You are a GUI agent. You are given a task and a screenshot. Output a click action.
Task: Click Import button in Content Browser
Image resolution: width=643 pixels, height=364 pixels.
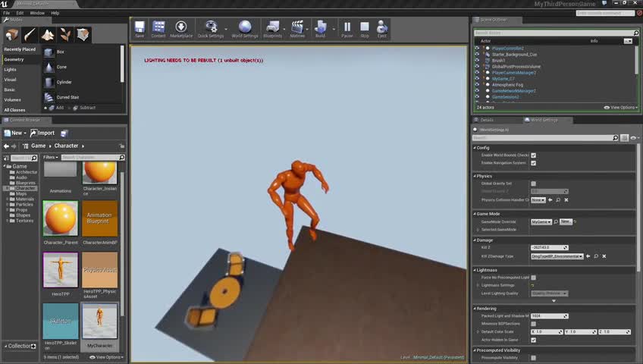pyautogui.click(x=42, y=133)
